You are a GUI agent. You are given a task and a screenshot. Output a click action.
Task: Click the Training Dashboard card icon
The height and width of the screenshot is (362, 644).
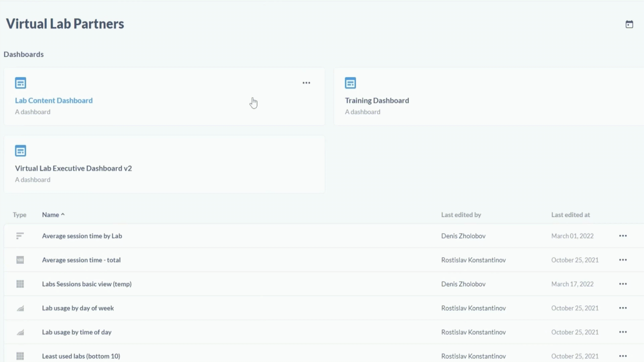(350, 83)
